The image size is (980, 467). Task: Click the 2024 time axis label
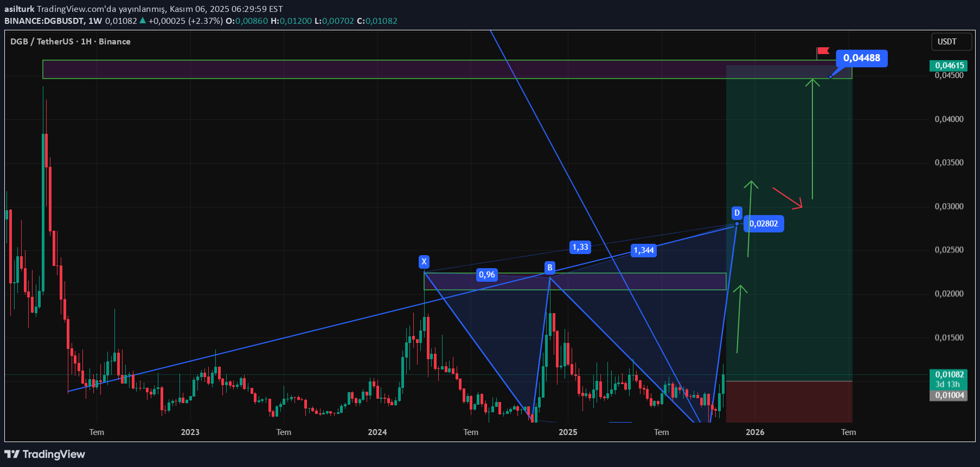click(x=377, y=432)
